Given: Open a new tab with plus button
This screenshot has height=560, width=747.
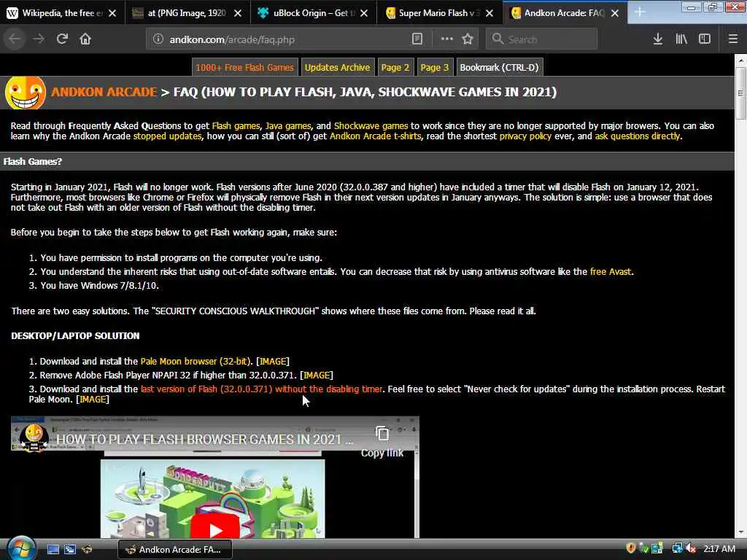Looking at the screenshot, I should point(639,12).
